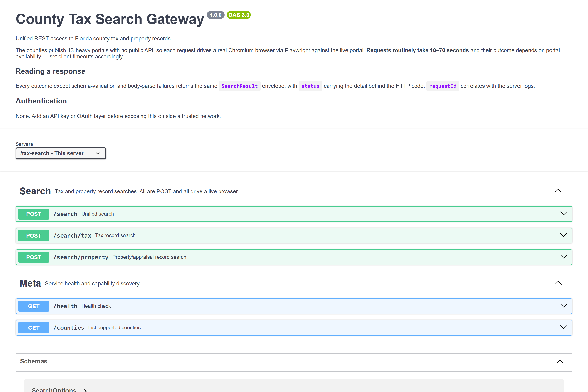Image resolution: width=588 pixels, height=392 pixels.
Task: Click 'Health check' summary text
Action: coord(96,306)
